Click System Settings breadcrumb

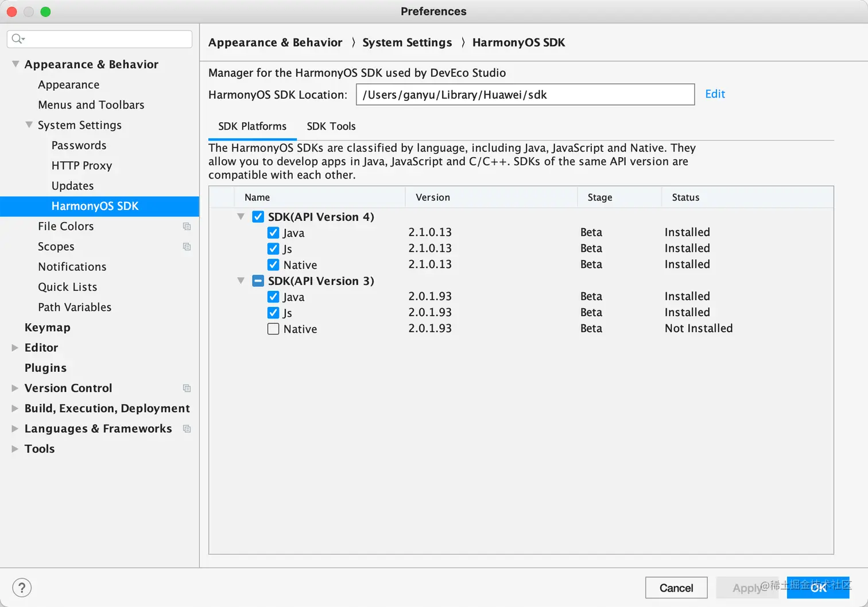(407, 42)
